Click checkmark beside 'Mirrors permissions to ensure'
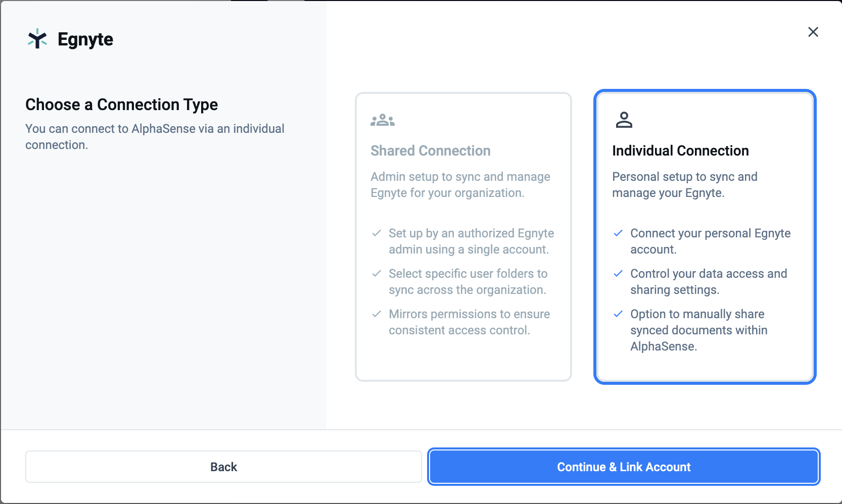This screenshot has width=842, height=504. 377,314
